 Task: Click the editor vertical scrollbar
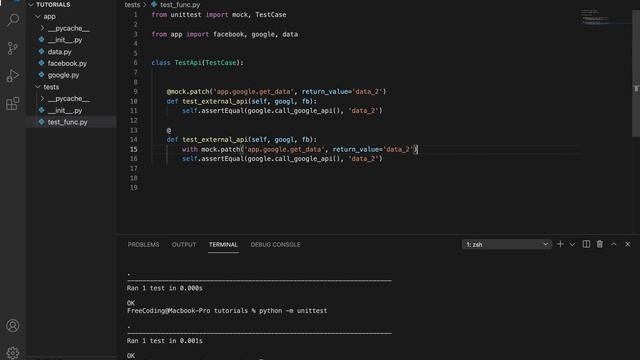pos(636,73)
